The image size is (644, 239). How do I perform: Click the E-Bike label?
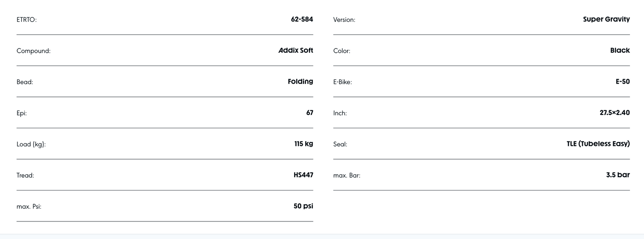[342, 82]
